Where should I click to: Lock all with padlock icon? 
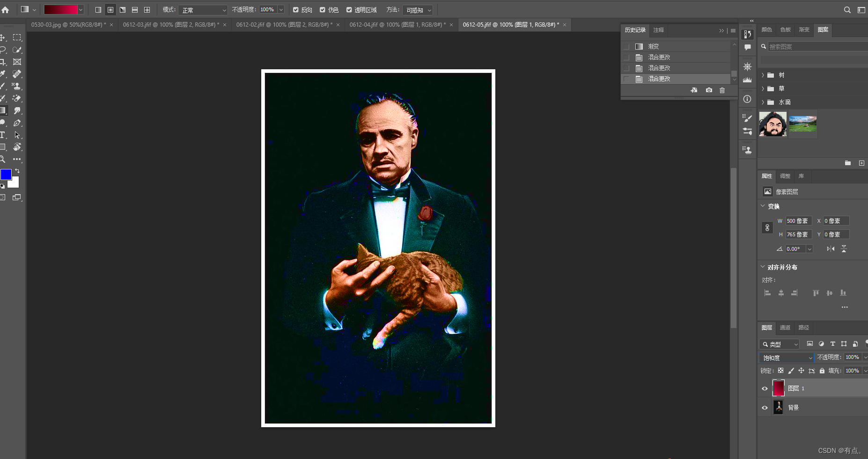pos(822,371)
